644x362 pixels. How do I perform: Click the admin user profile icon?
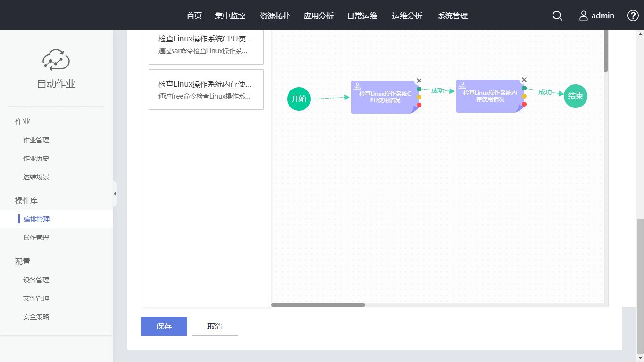coord(584,16)
